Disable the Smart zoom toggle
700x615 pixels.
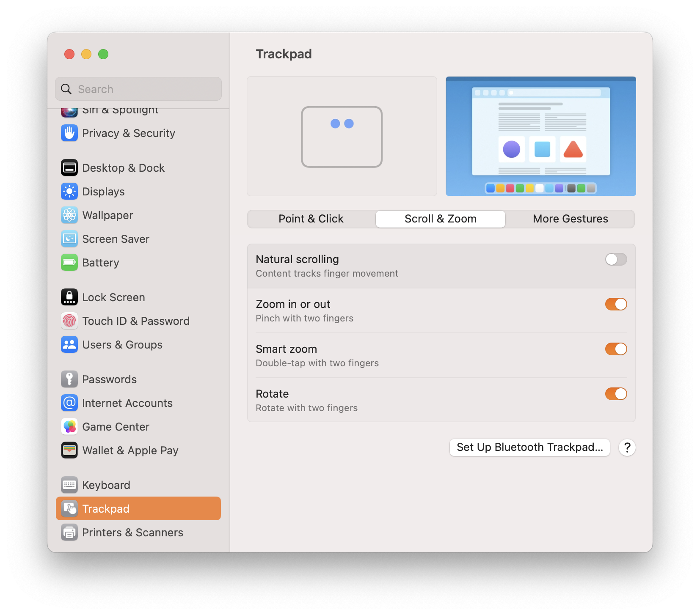coord(616,349)
